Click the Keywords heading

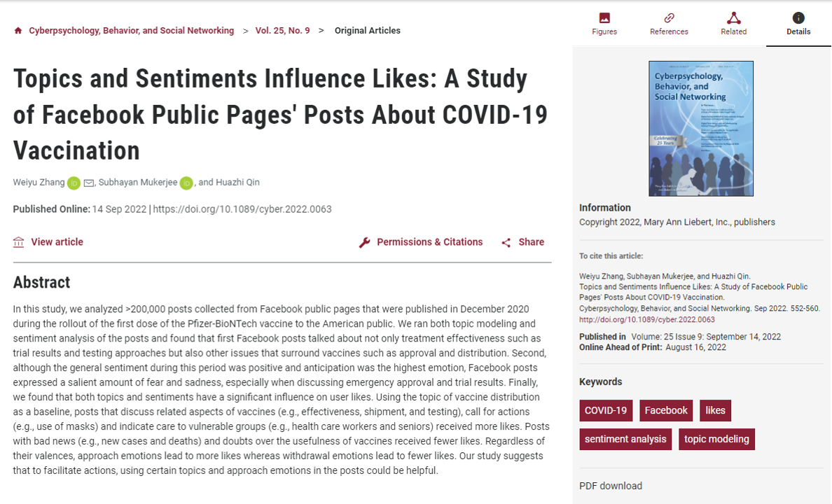(601, 382)
